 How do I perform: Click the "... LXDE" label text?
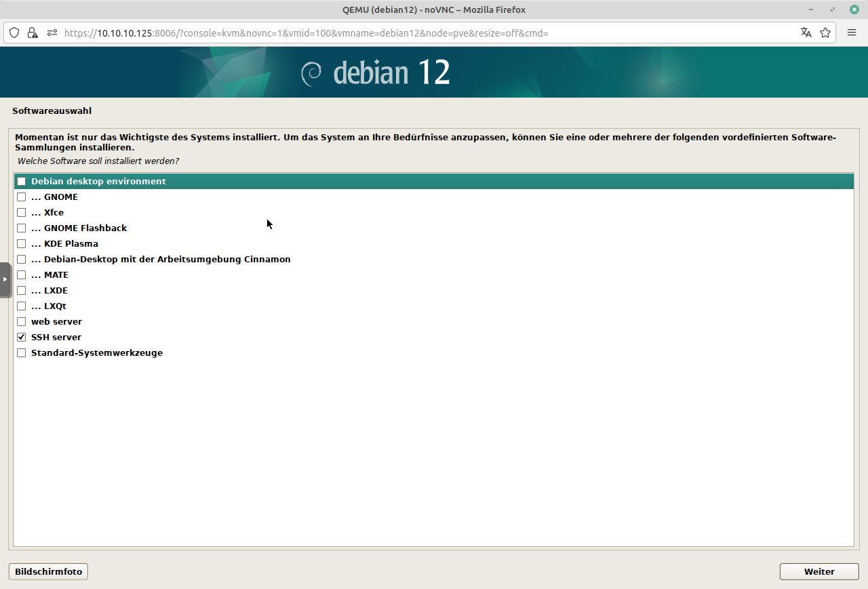click(50, 291)
